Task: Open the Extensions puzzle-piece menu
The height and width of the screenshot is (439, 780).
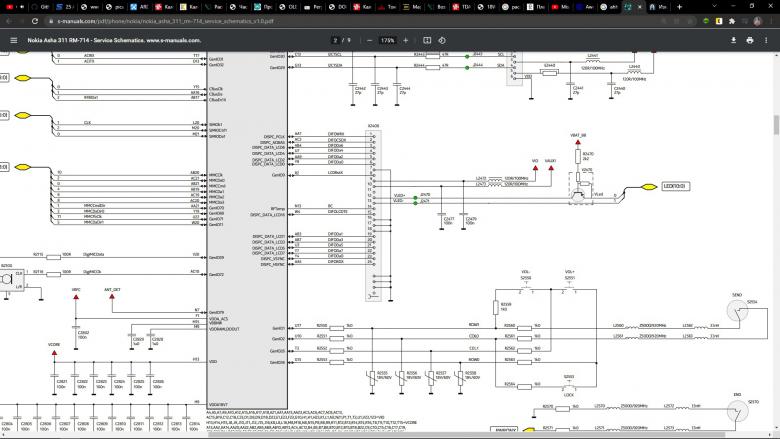Action: pyautogui.click(x=732, y=21)
